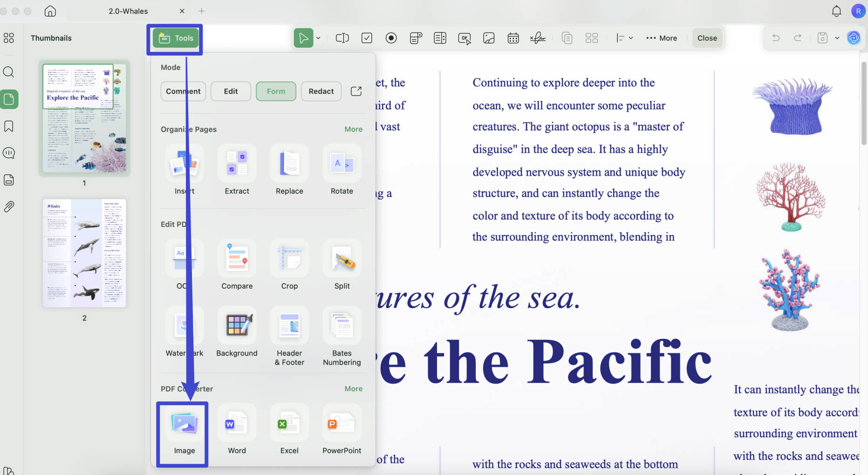Open the Compare tool
This screenshot has width=868, height=475.
(x=237, y=265)
